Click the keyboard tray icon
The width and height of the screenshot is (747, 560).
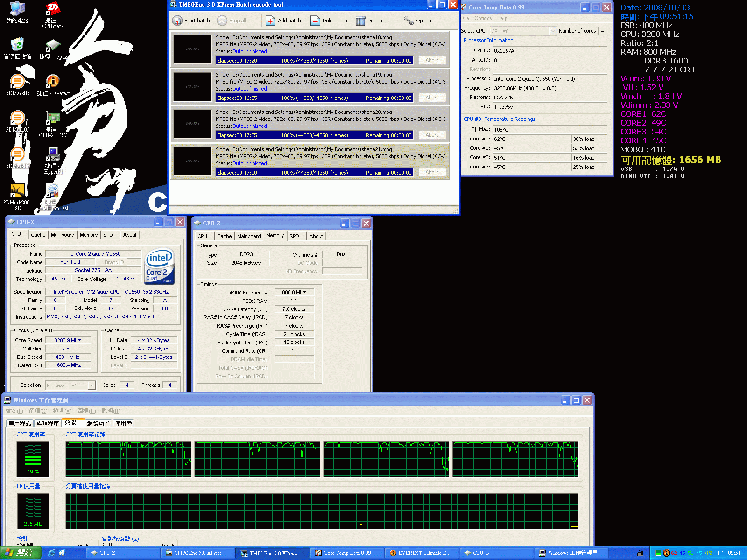tap(641, 553)
